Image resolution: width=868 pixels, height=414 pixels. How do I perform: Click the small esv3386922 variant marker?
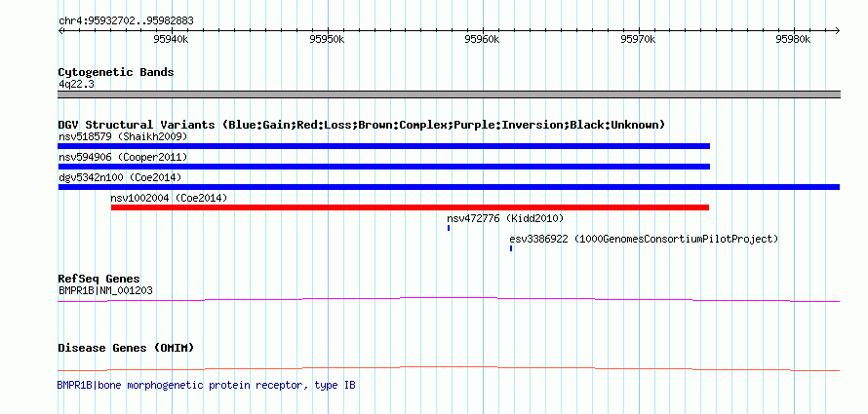coord(511,248)
